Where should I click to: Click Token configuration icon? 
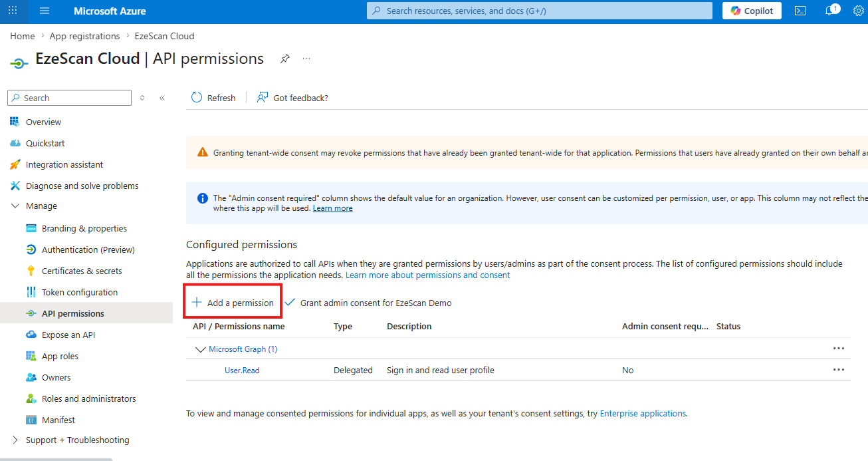click(x=31, y=292)
